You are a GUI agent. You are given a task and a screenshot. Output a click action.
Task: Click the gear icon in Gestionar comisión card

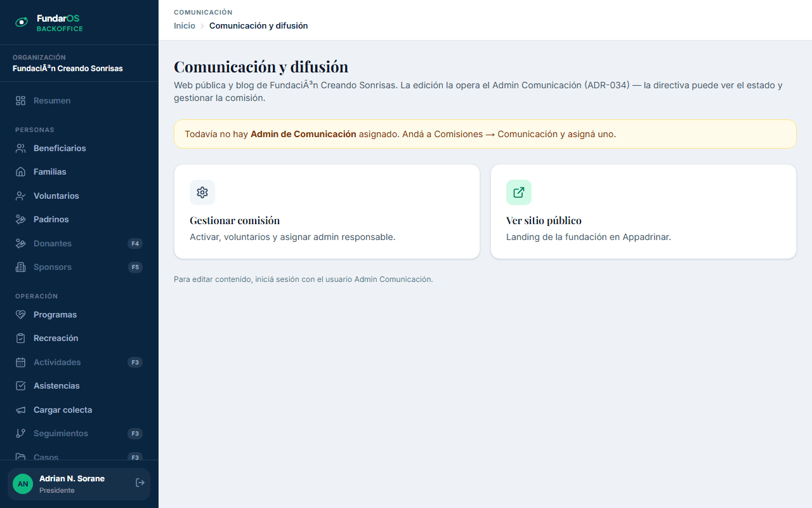click(202, 192)
